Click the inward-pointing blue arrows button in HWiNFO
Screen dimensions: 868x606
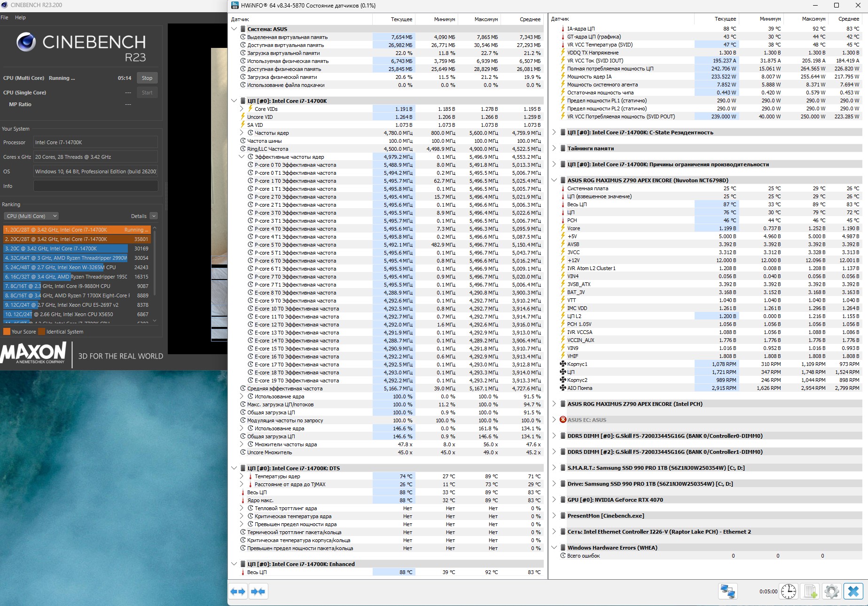(258, 591)
